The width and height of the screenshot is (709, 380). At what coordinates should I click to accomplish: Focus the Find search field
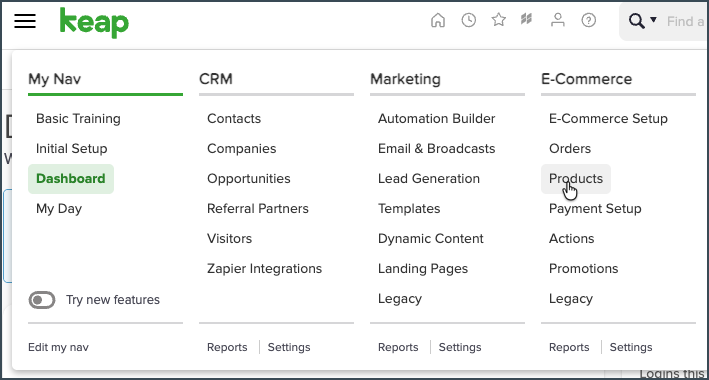[686, 22]
